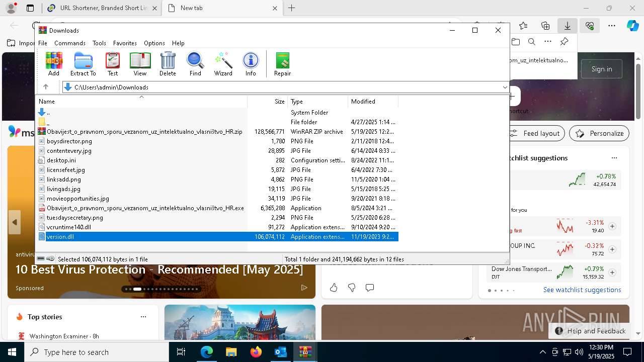
Task: Open the Options menu
Action: pos(154,43)
